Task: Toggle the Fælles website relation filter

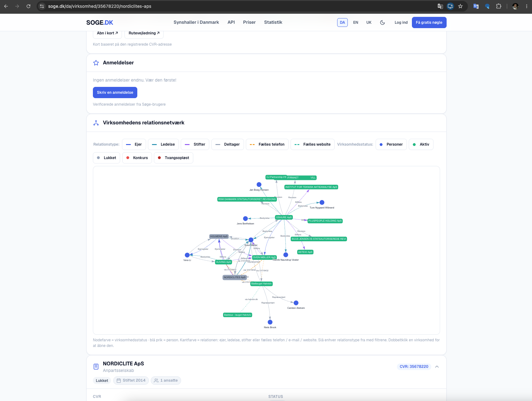Action: [312, 144]
